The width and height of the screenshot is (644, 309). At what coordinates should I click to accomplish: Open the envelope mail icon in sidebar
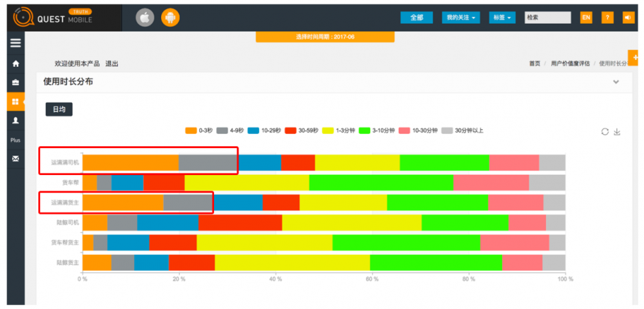point(15,158)
